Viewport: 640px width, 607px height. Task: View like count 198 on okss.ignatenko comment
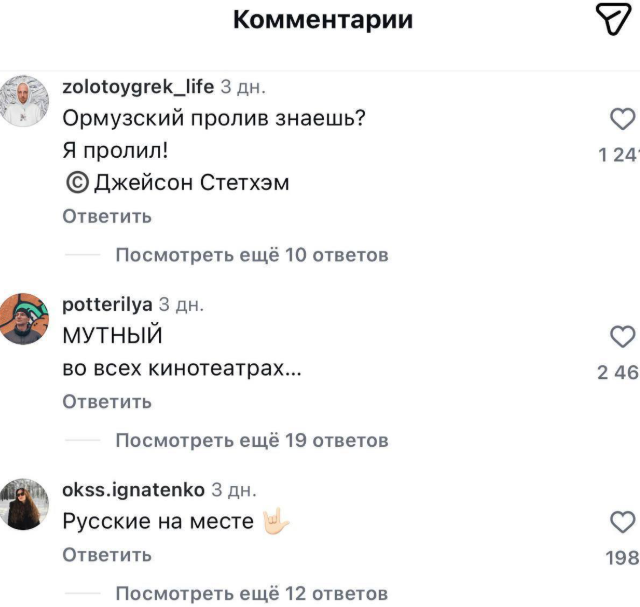tap(622, 558)
